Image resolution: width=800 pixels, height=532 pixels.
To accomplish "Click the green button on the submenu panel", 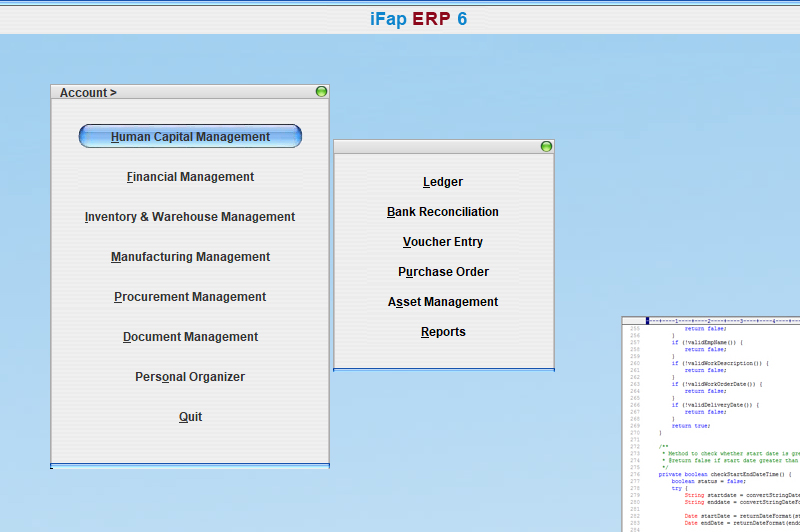I will [x=546, y=147].
